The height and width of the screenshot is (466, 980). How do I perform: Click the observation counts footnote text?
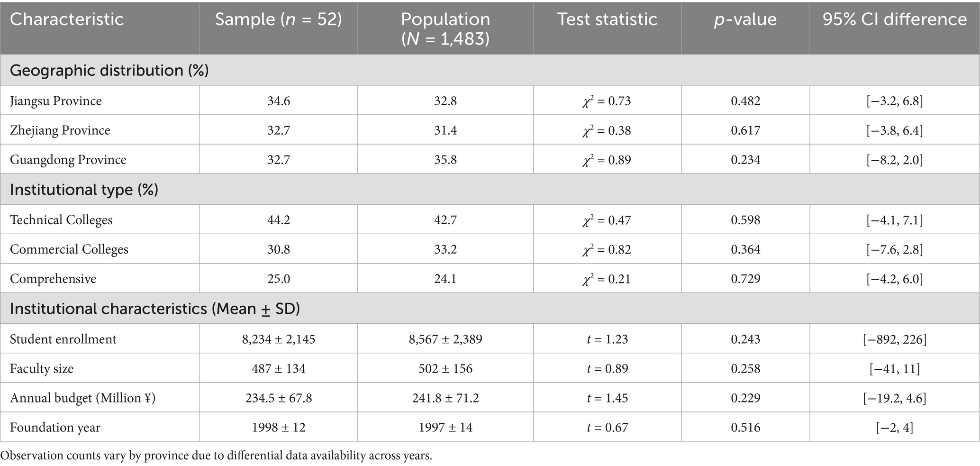216,456
